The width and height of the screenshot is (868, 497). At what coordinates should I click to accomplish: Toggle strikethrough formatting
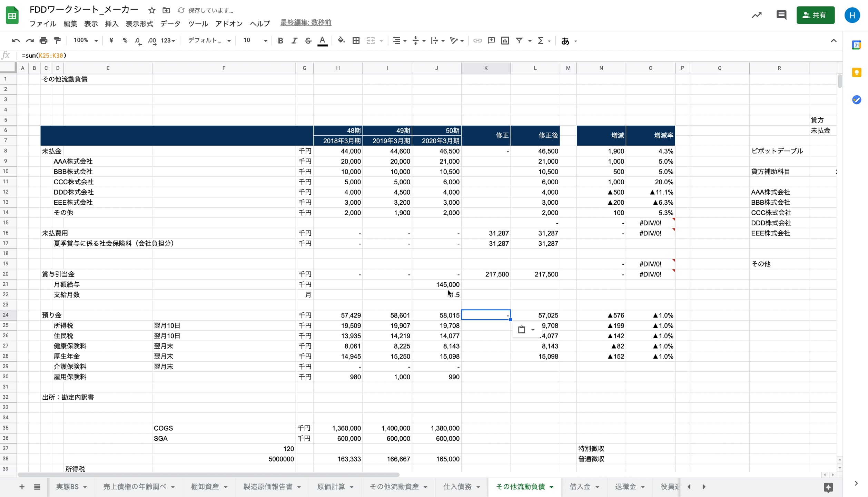tap(308, 41)
